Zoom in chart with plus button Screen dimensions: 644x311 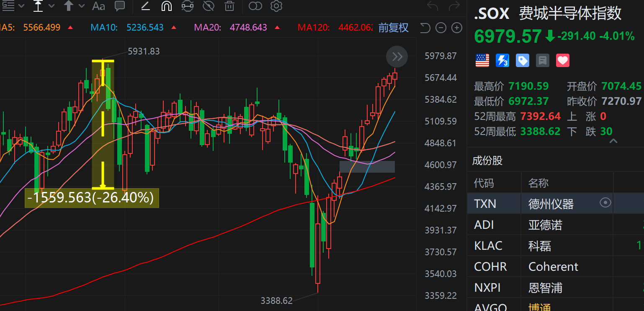tap(457, 28)
